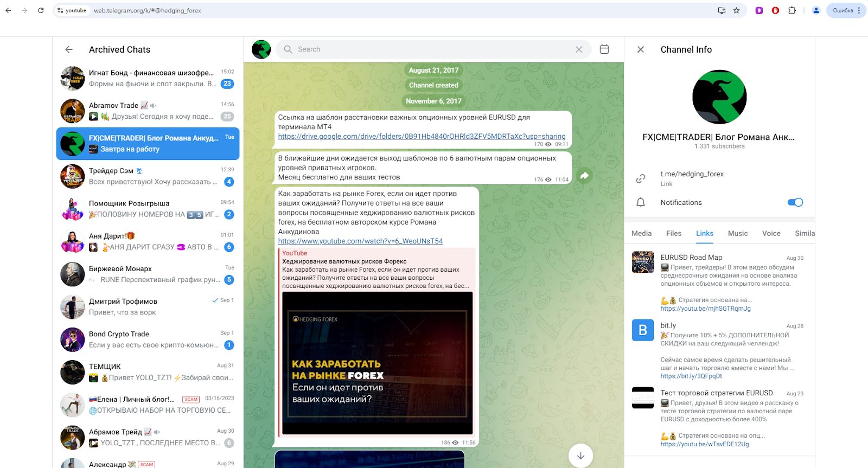868x468 pixels.
Task: Open the Аня Дарит chat
Action: 148,241
